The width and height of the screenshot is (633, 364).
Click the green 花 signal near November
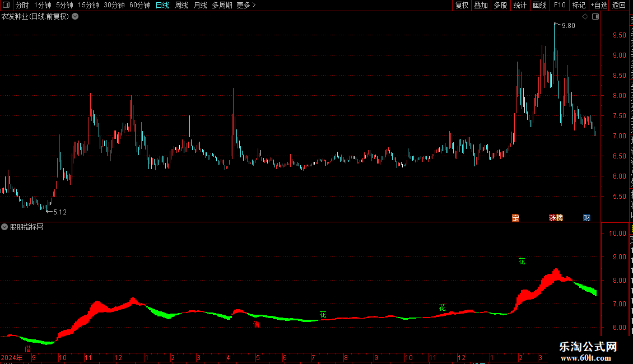[443, 308]
